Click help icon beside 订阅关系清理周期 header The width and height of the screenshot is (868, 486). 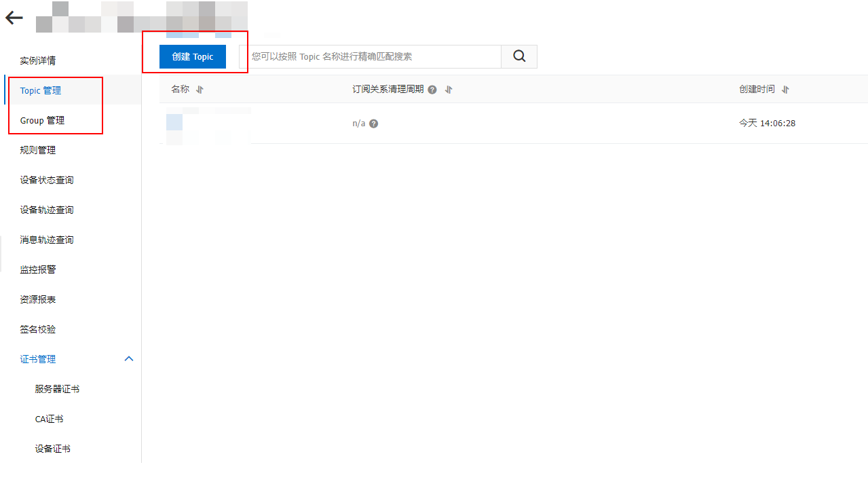pos(432,90)
